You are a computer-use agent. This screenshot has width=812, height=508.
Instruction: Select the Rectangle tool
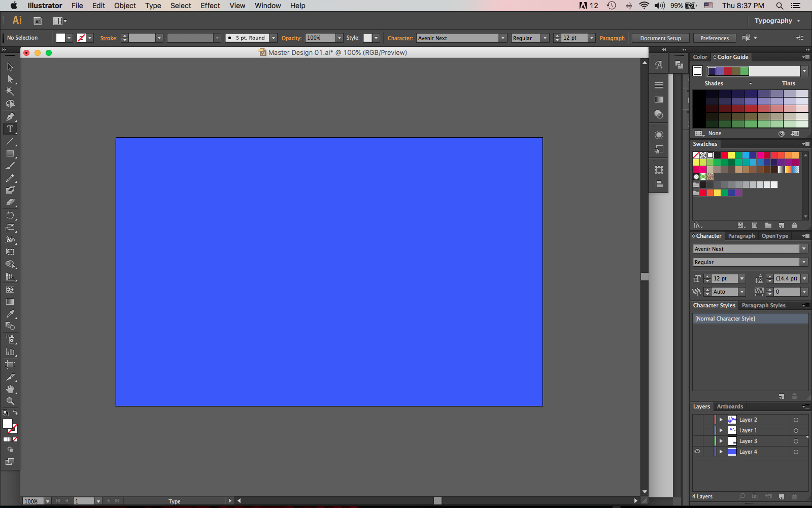click(x=10, y=153)
